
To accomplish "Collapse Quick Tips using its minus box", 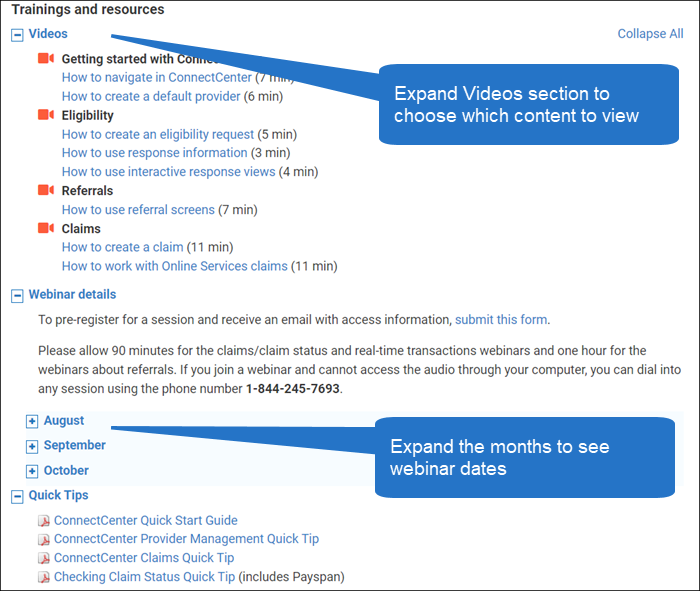I will tap(17, 496).
